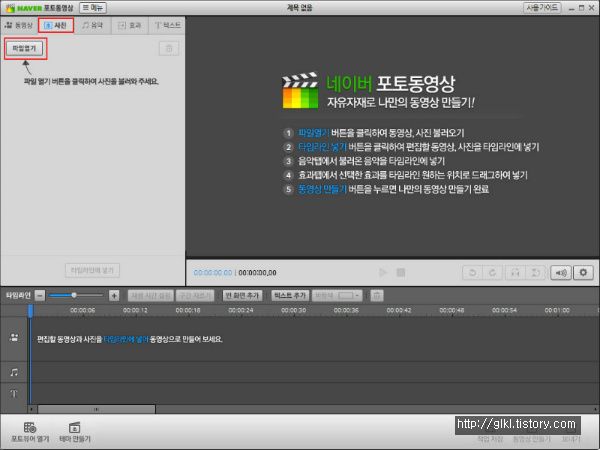600x450 pixels.
Task: Click the 타임라인에 넣기 button
Action: pyautogui.click(x=92, y=271)
